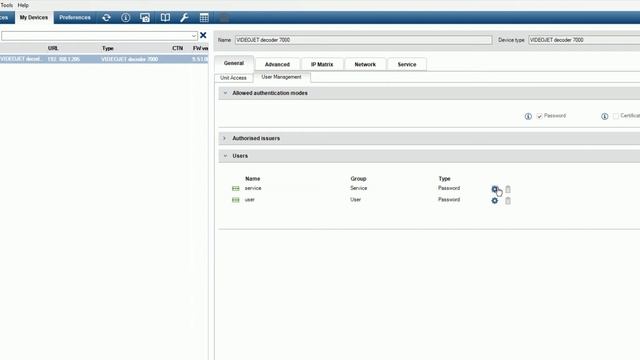
Task: Click the key icon beside service user
Action: click(236, 189)
